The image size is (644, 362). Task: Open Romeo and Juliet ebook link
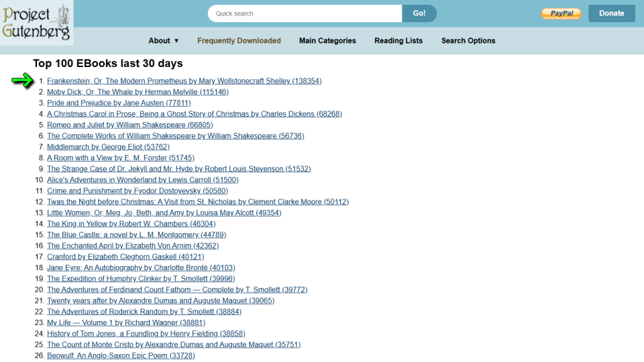click(129, 125)
